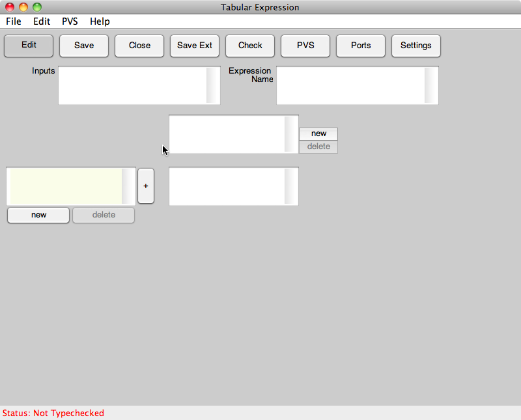Image resolution: width=521 pixels, height=420 pixels.
Task: Click the PVS toolbar button
Action: 305,46
